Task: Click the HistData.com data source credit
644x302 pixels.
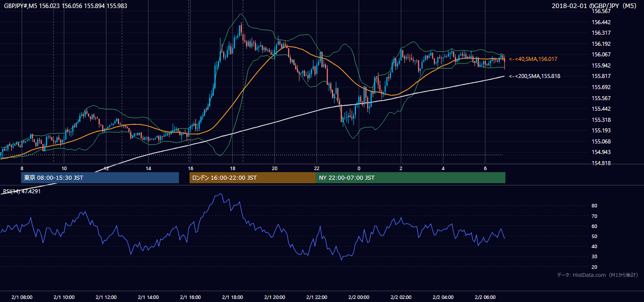Action: click(x=598, y=275)
